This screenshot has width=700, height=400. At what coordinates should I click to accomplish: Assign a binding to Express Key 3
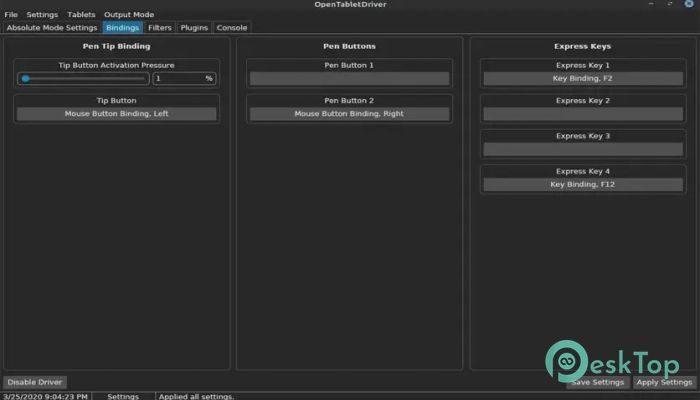point(583,149)
